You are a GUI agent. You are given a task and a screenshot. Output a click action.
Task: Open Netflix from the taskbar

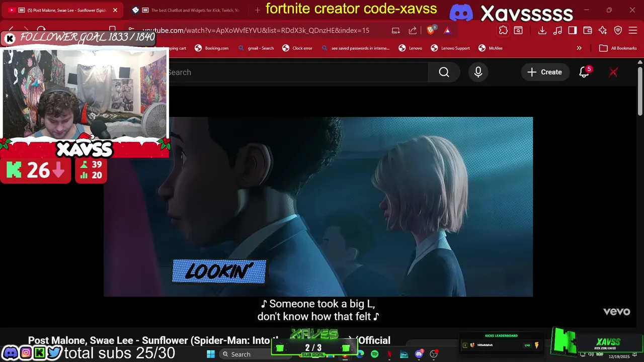(x=389, y=354)
